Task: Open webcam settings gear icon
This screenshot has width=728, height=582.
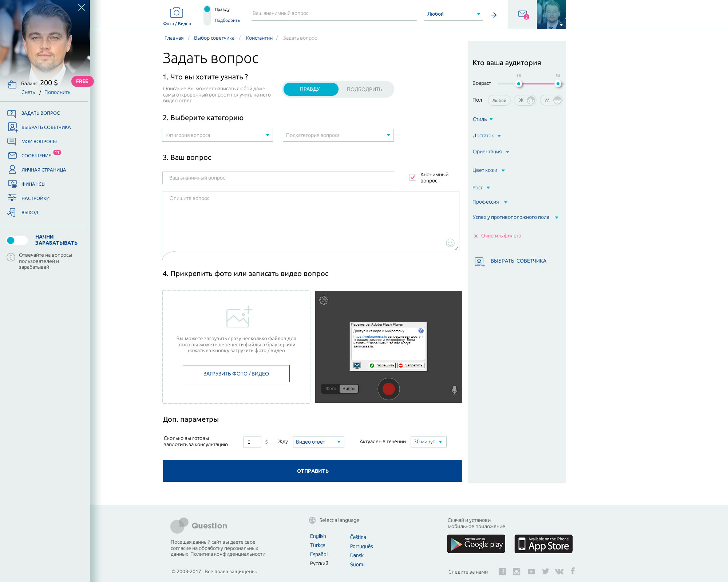Action: 324,300
